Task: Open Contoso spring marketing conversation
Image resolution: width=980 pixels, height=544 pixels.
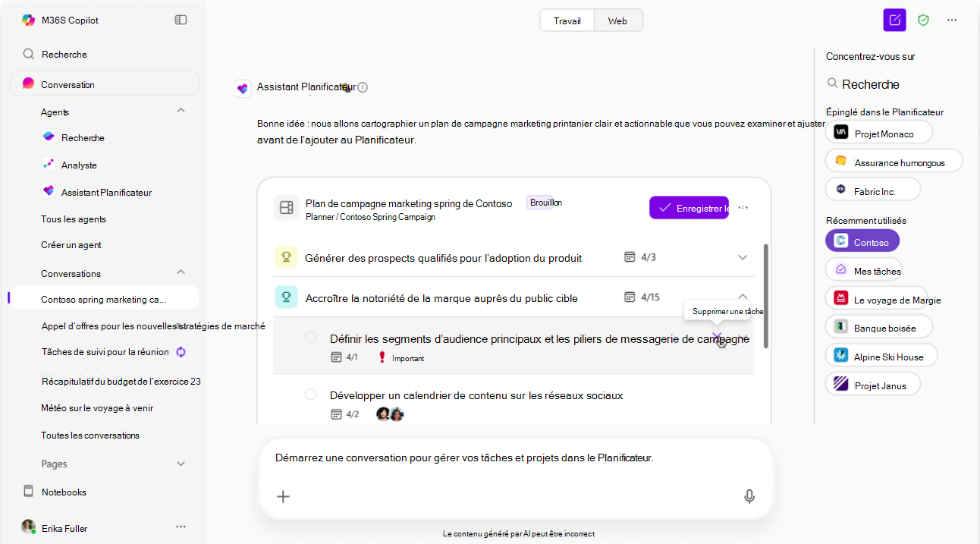Action: (104, 299)
